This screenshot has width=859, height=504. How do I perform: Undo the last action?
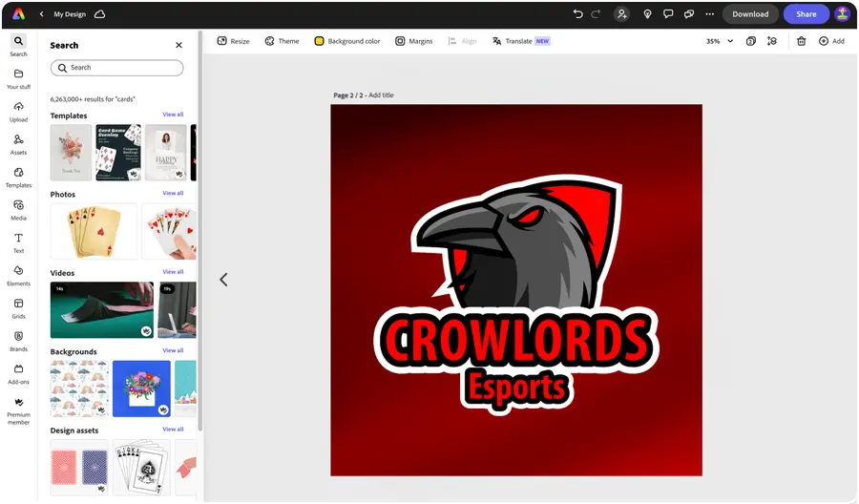point(577,14)
